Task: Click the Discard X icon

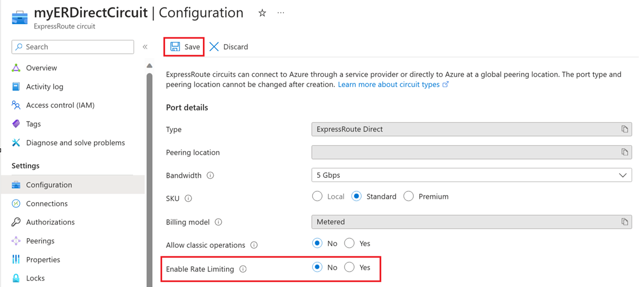Action: pyautogui.click(x=214, y=47)
